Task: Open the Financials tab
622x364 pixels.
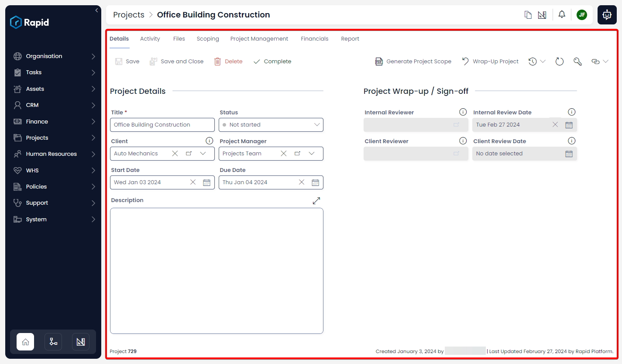Action: [315, 39]
